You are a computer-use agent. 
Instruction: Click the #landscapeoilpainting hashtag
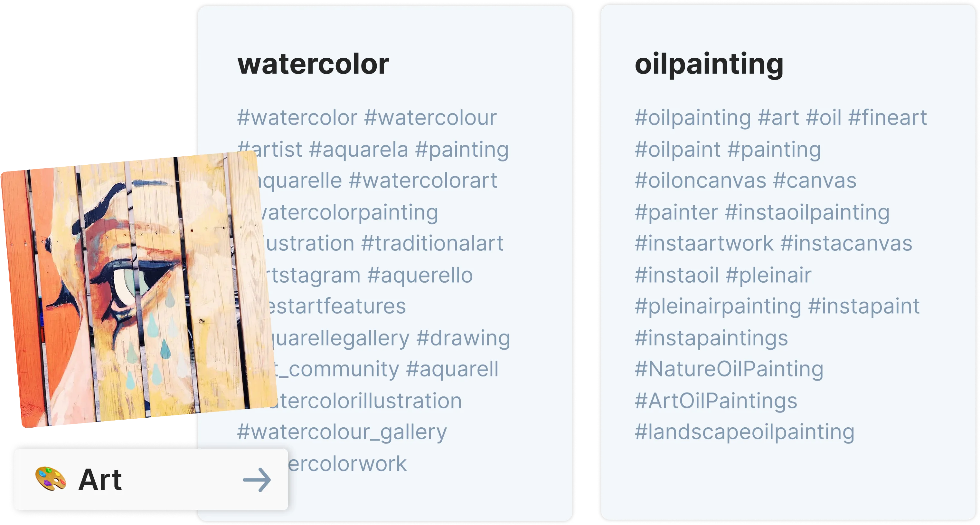point(745,433)
